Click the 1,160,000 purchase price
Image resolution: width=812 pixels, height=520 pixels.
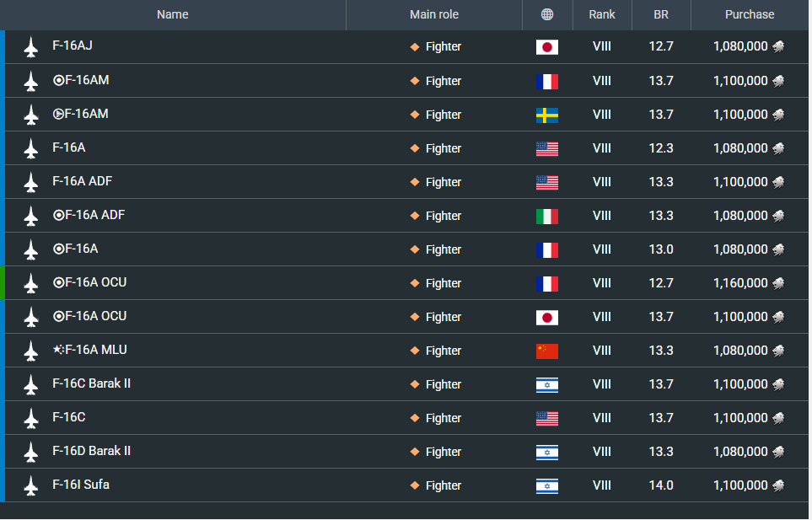point(740,283)
